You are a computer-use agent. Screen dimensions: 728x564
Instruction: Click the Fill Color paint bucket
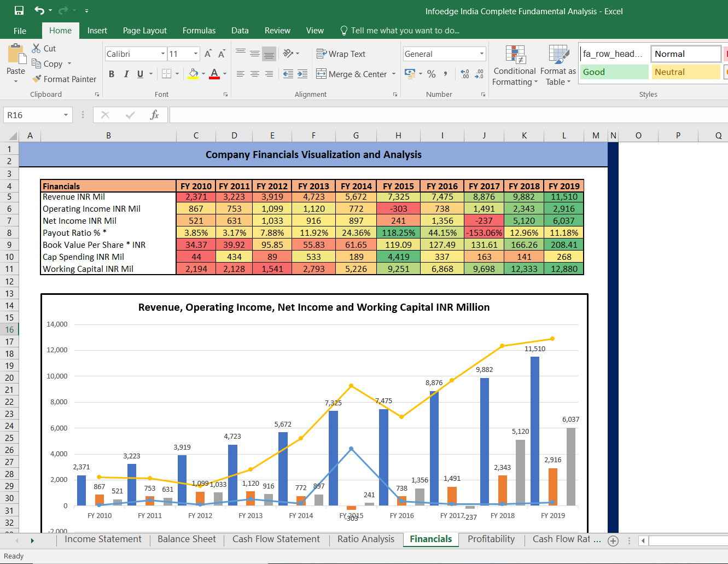[x=193, y=74]
